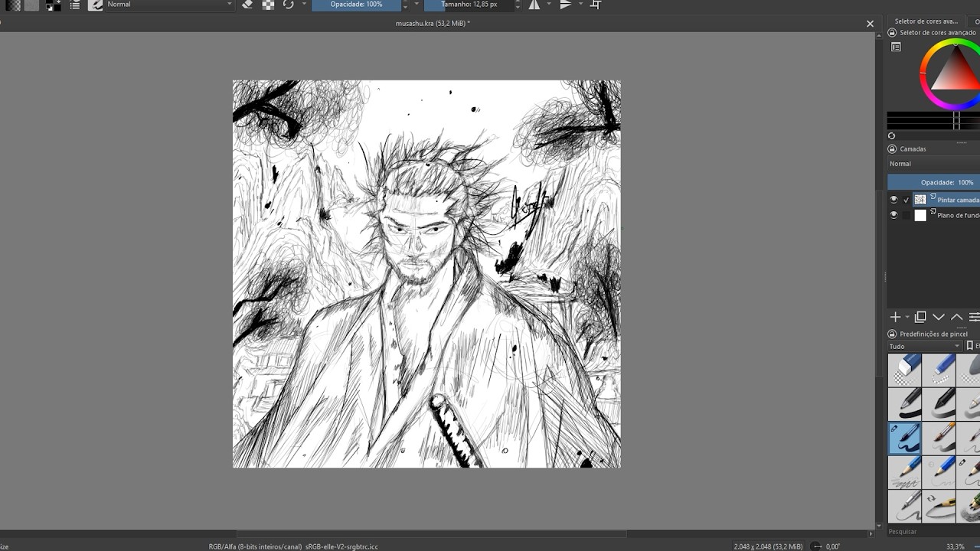Select the white eraser brush preset
This screenshot has width=980, height=551.
904,370
